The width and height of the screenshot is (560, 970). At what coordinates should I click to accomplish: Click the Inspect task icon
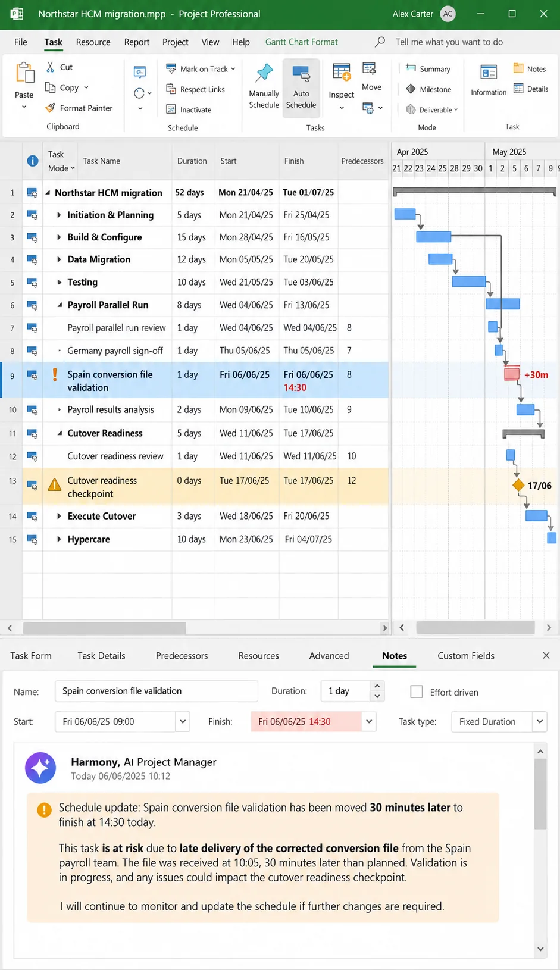342,72
